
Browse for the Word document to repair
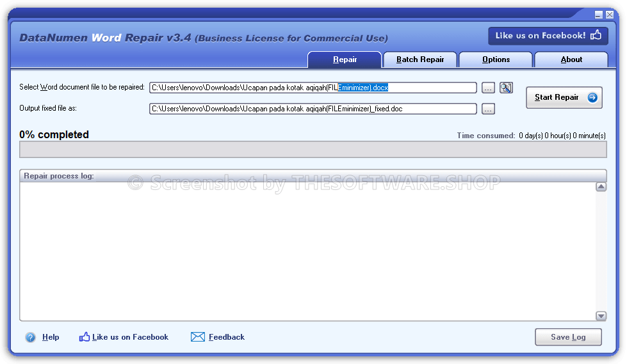tap(488, 88)
